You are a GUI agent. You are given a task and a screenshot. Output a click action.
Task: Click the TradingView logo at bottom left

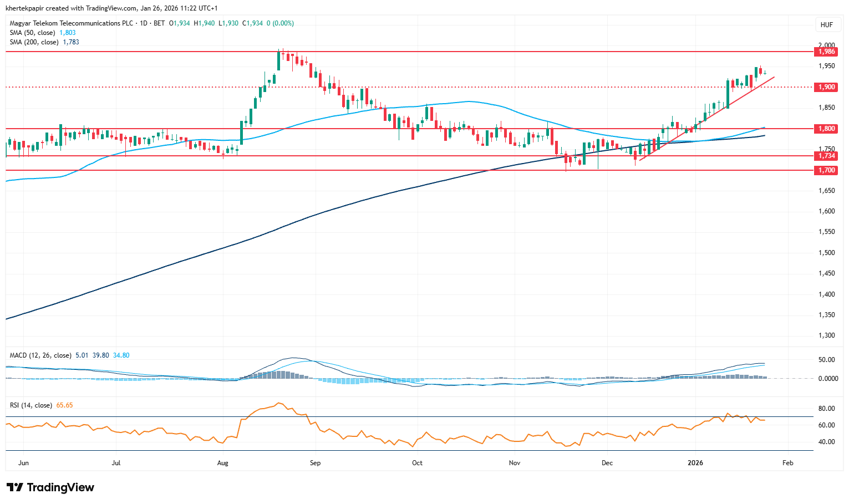(50, 487)
